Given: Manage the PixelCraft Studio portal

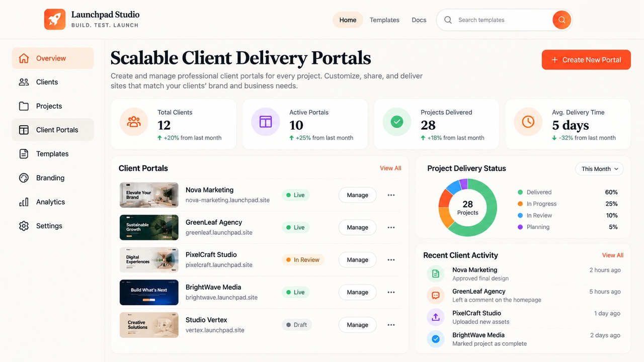Looking at the screenshot, I should coord(358,260).
